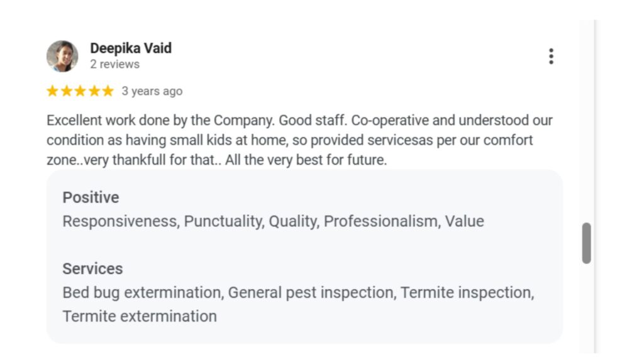
Task: Click the scrollbar track above the thumb
Action: (586, 126)
